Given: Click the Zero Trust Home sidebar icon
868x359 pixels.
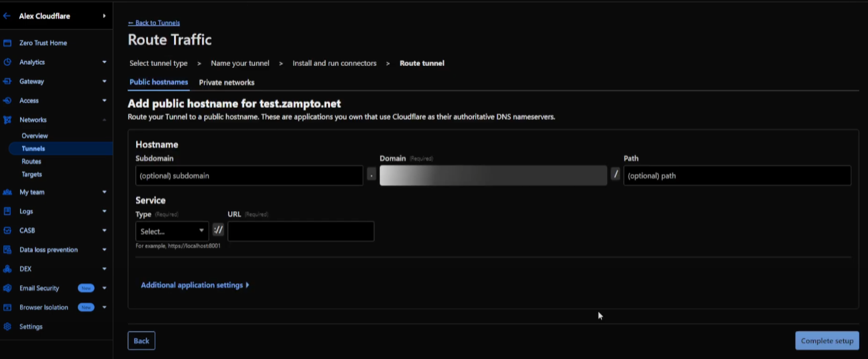Looking at the screenshot, I should 7,43.
